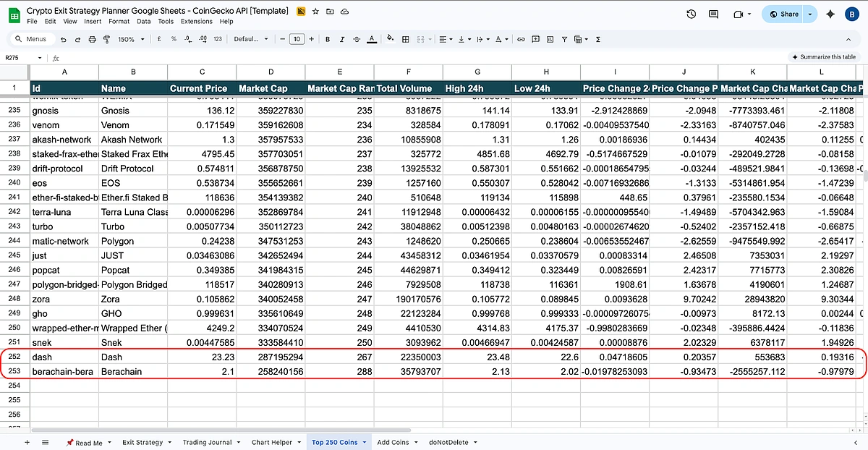Open the borders menu

point(406,39)
